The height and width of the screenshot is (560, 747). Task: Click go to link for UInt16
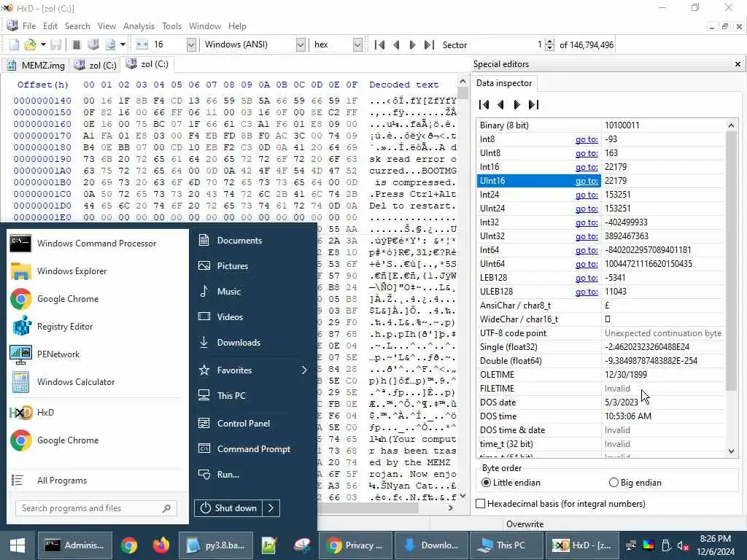[587, 181]
